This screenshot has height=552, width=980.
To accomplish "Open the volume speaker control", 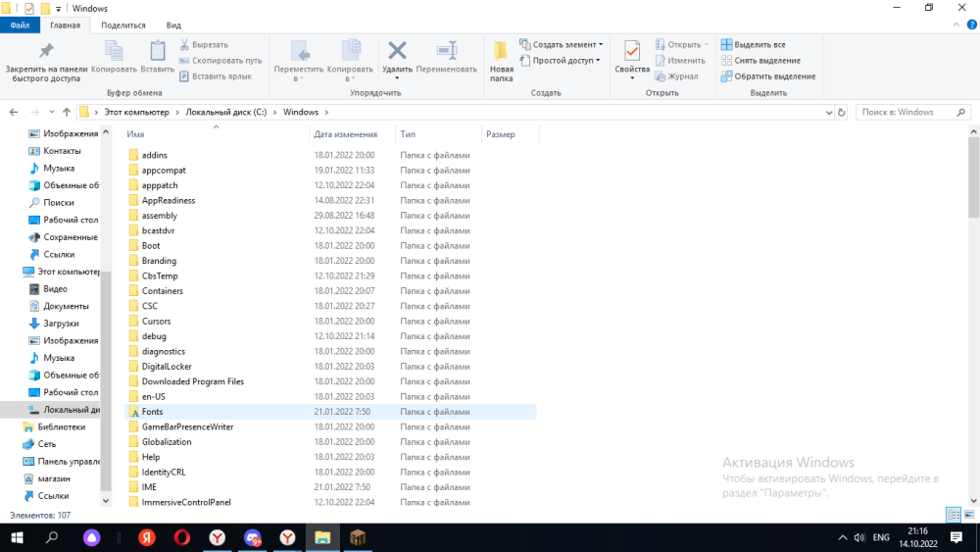I will tap(860, 537).
